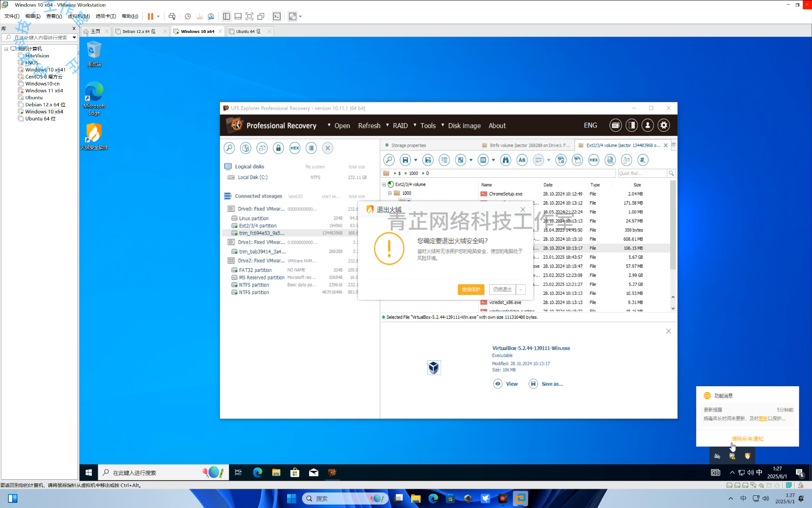Open Microsoft Edge in guest taskbar

point(258,472)
